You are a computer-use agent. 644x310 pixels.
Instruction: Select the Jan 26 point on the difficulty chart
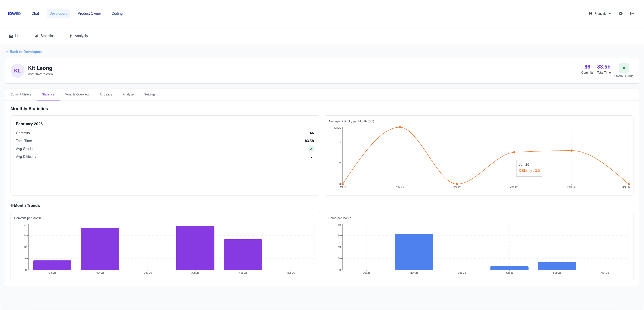coord(514,152)
